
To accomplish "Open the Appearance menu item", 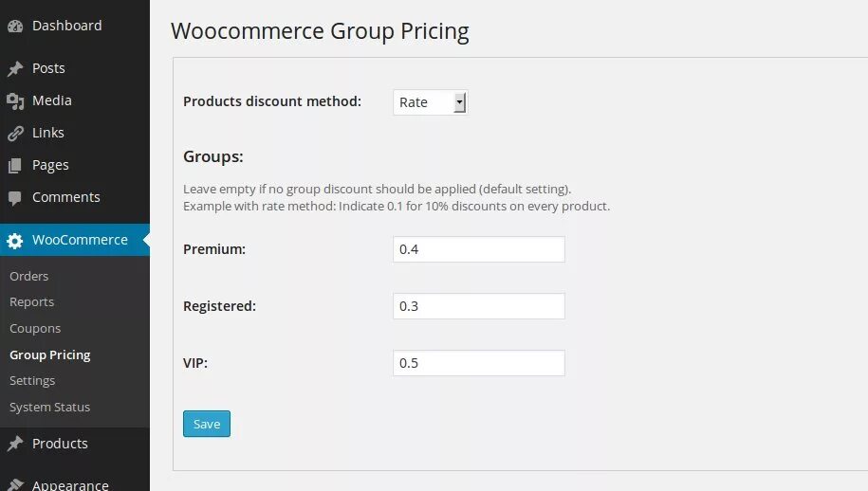I will click(x=70, y=484).
